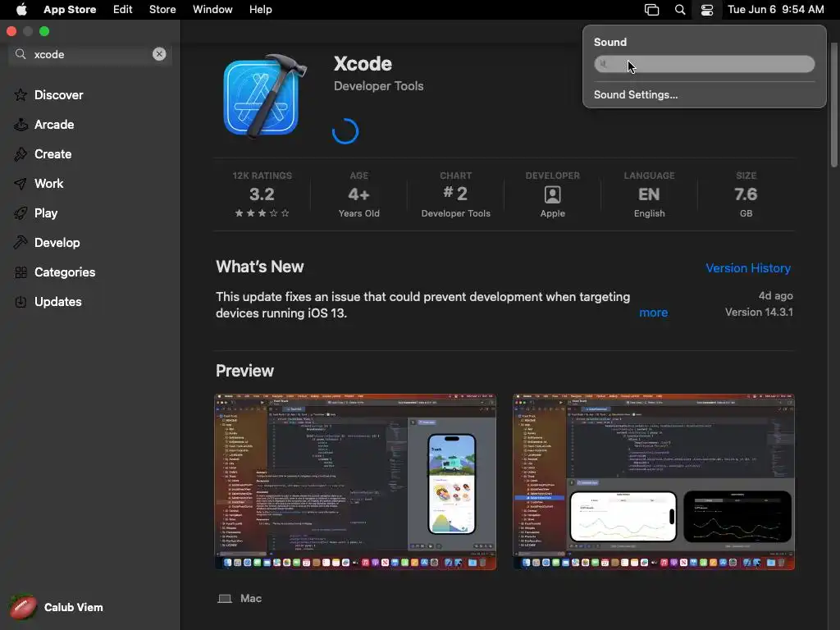Click the Stage Manager menu bar icon
The height and width of the screenshot is (630, 840).
point(651,10)
